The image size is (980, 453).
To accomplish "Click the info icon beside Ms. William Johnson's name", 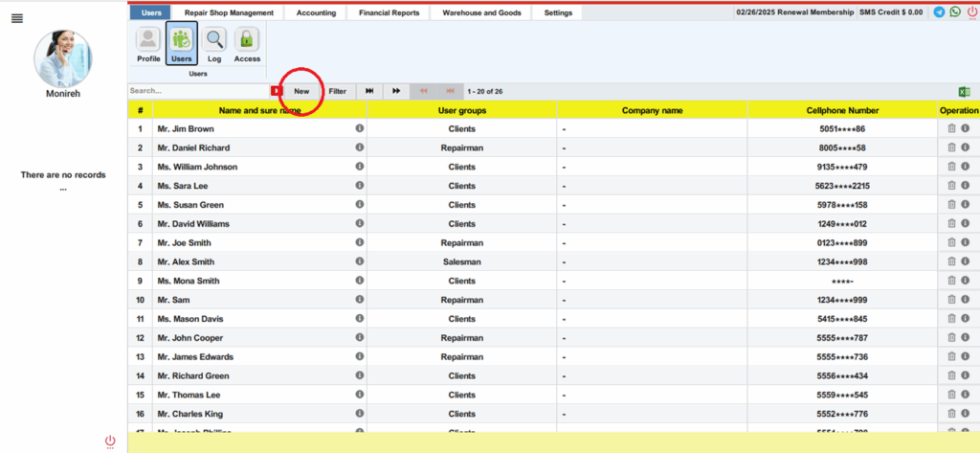I will (360, 167).
